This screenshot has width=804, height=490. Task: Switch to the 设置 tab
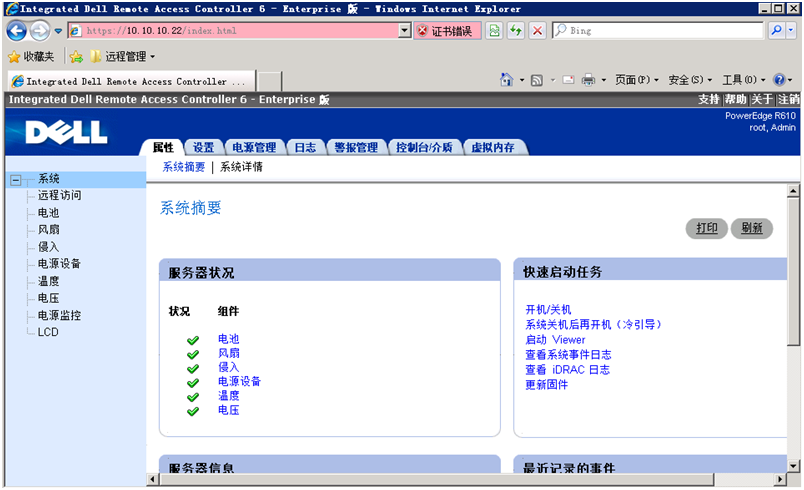tap(203, 148)
